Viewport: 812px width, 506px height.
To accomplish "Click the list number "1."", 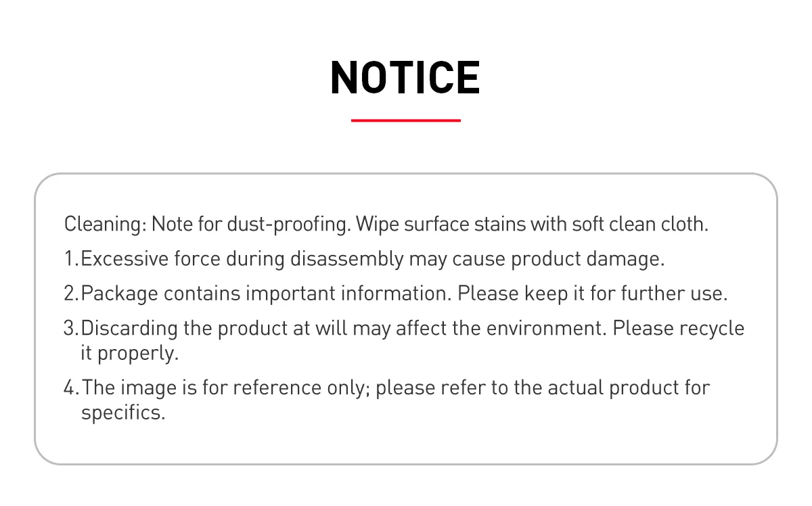I will pos(72,259).
